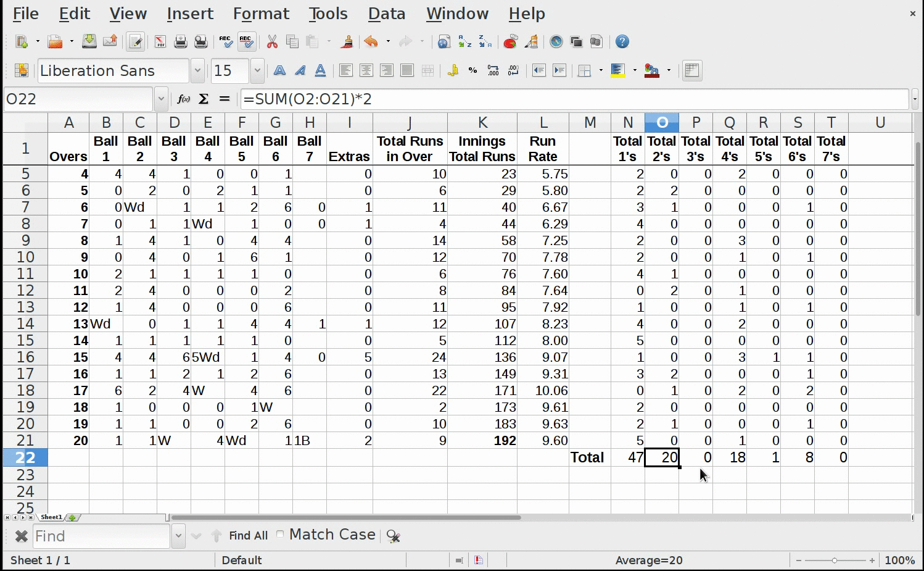This screenshot has height=571, width=924.
Task: Open the Format menu
Action: [x=261, y=14]
